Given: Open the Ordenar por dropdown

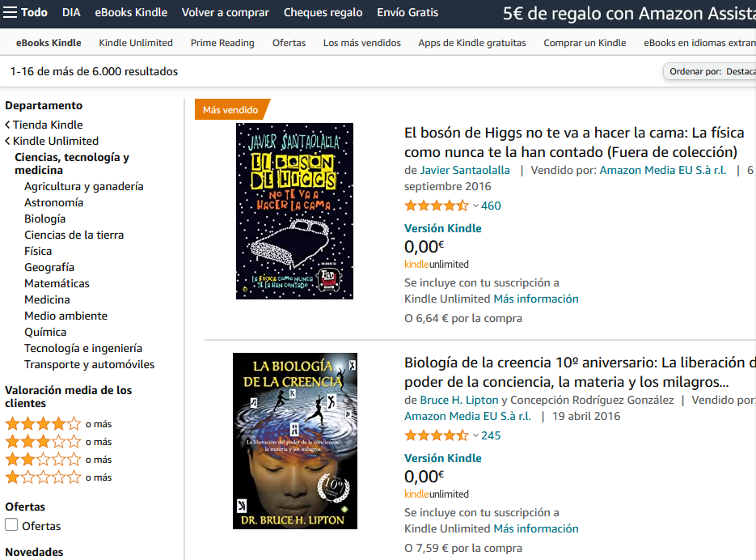Looking at the screenshot, I should pos(710,71).
